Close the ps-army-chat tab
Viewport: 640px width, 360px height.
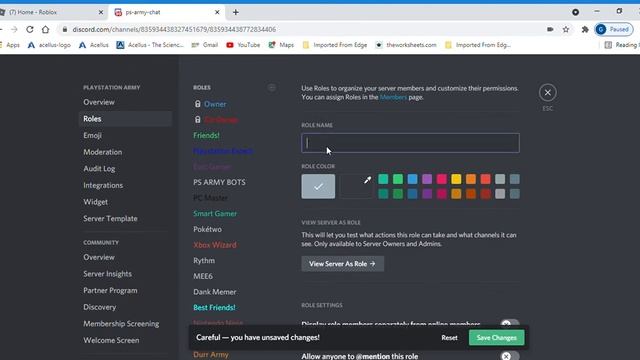click(x=217, y=12)
